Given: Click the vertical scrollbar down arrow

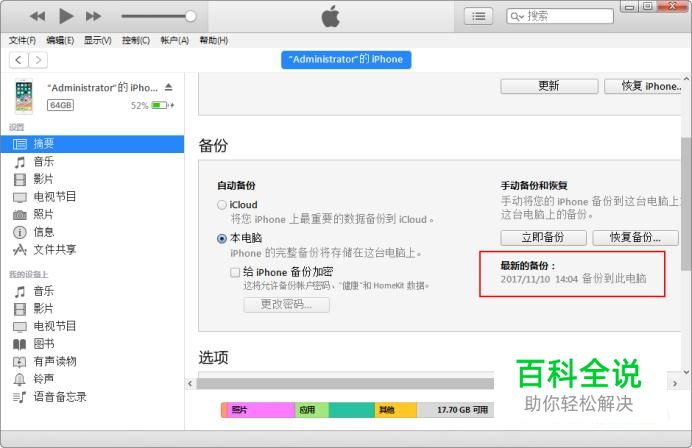Looking at the screenshot, I should pos(687,372).
